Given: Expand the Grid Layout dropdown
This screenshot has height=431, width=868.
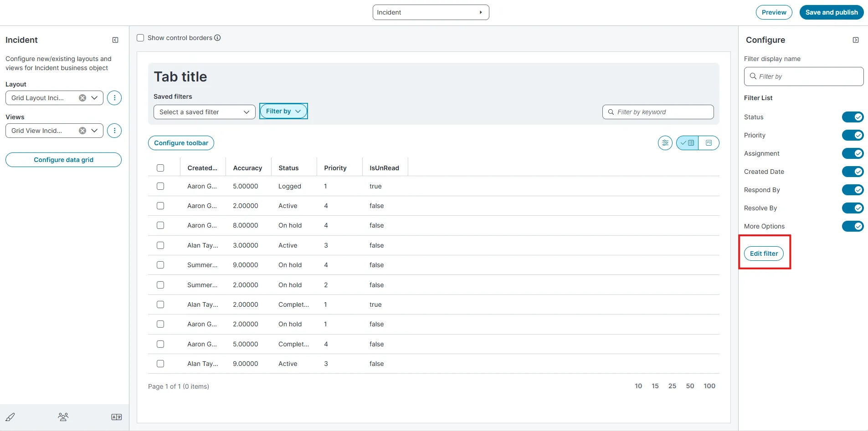Looking at the screenshot, I should pyautogui.click(x=94, y=98).
